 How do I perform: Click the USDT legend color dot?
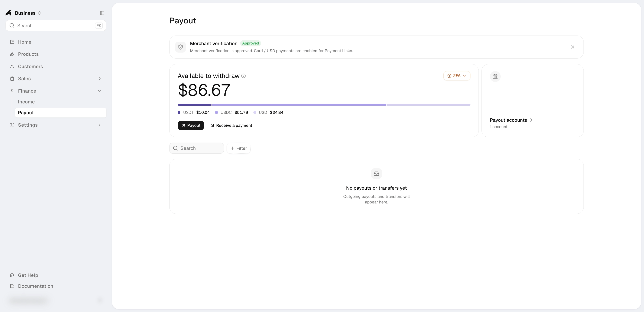pos(179,112)
